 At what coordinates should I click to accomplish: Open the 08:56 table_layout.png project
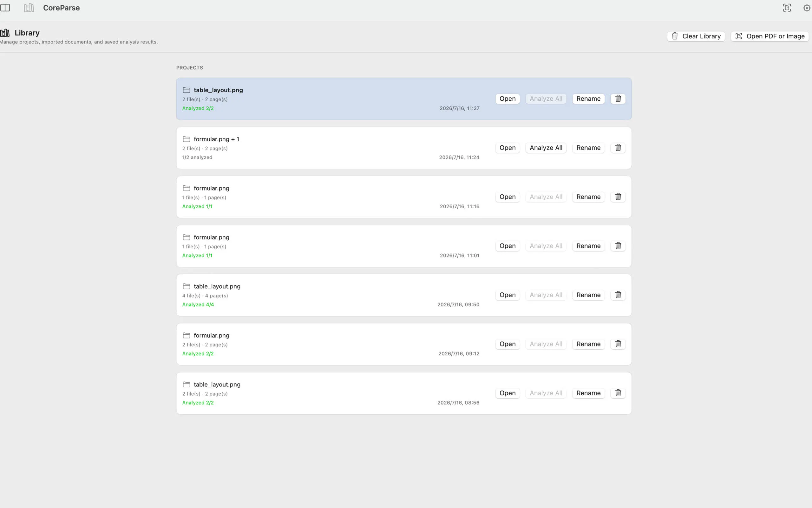(x=507, y=393)
